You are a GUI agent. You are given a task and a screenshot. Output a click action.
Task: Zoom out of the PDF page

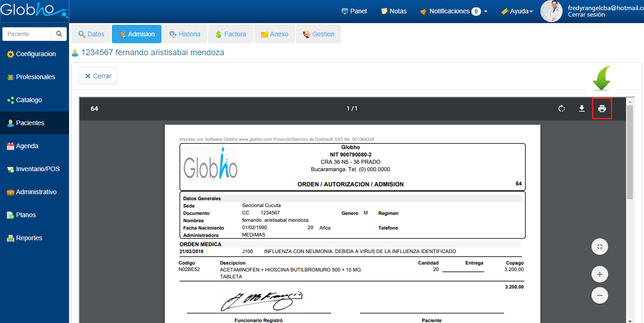click(599, 295)
